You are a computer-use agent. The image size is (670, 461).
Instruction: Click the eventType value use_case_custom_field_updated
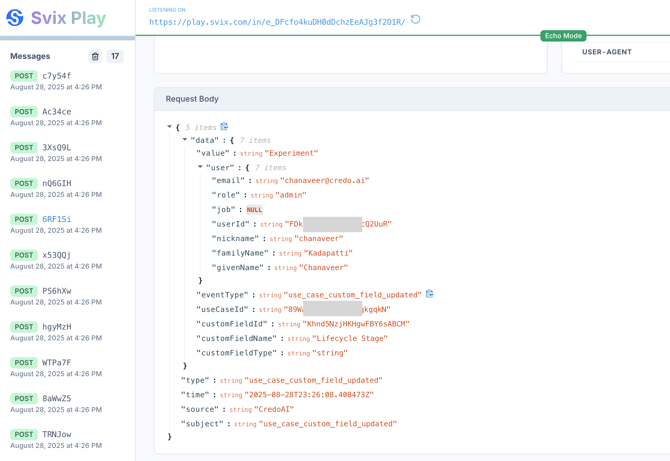pyautogui.click(x=353, y=295)
